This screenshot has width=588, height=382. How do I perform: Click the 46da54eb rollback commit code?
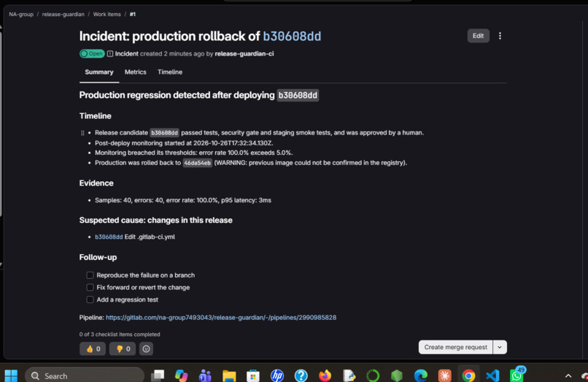click(197, 163)
